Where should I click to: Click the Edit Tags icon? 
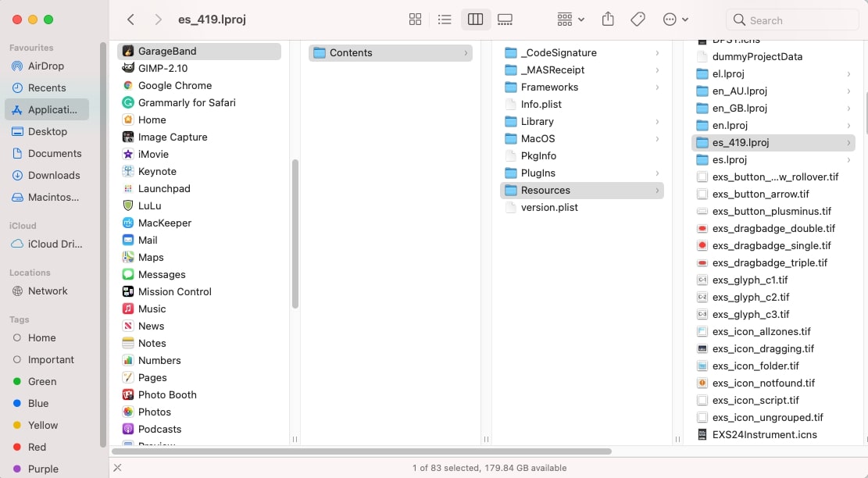(638, 20)
